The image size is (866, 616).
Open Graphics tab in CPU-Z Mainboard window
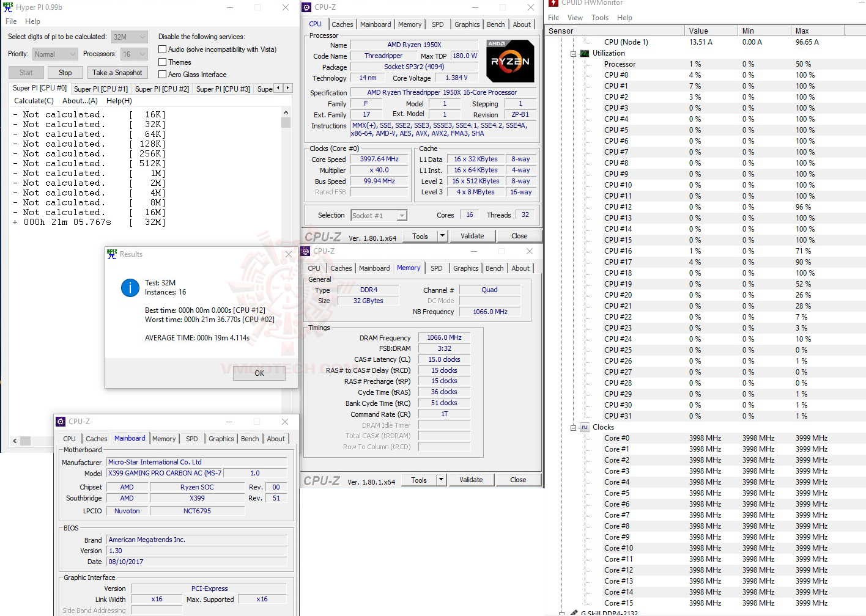click(221, 439)
